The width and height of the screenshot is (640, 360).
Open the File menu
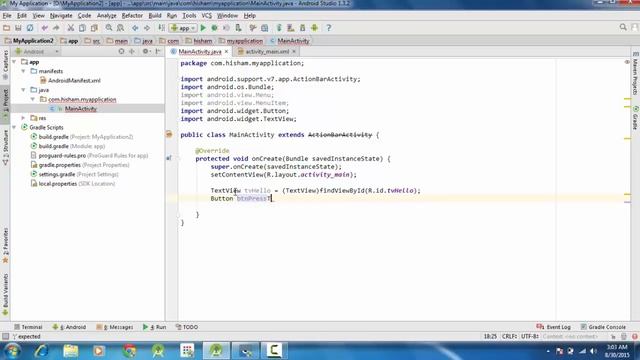(7, 16)
